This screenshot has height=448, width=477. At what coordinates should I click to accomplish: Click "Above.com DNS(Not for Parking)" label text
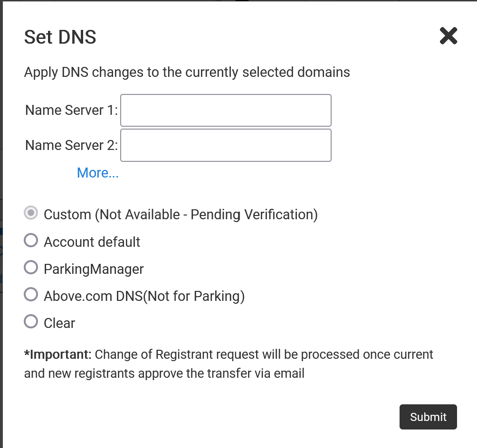[x=144, y=296]
